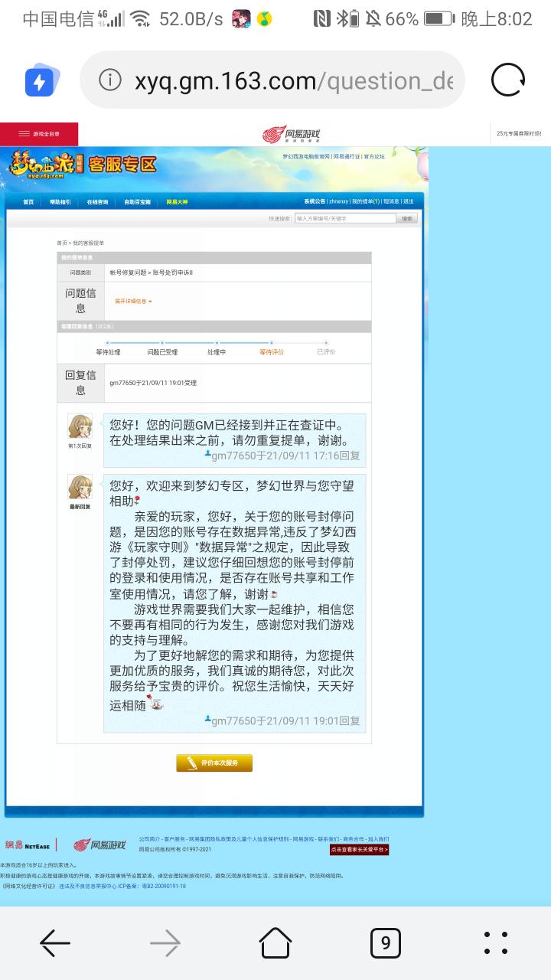Click the 已评价 progress step
This screenshot has width=551, height=980.
(326, 352)
